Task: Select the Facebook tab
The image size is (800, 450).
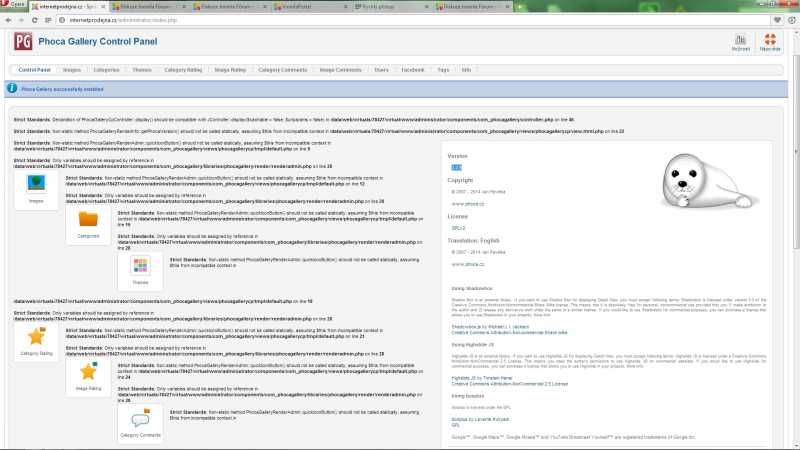Action: coord(412,70)
